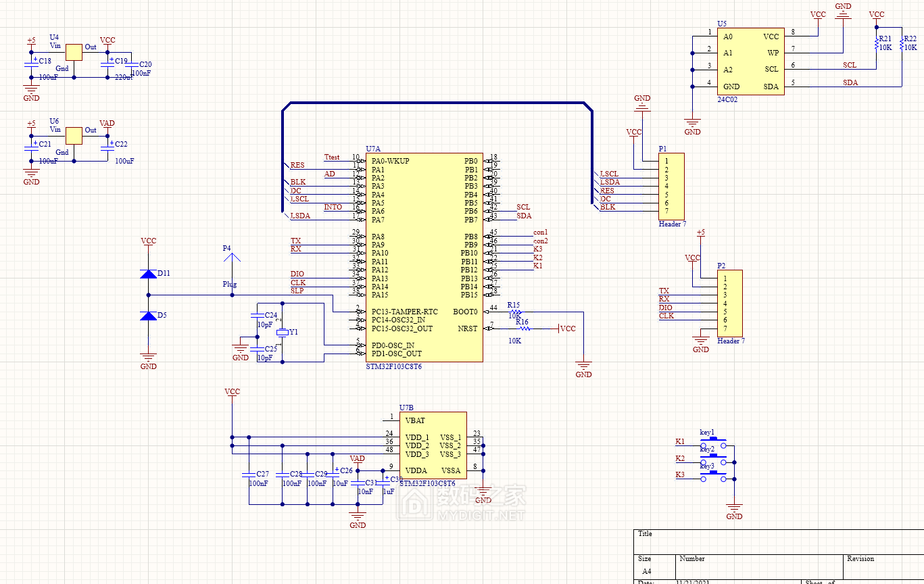
Task: Click resistor R21 pull-up symbol
Action: pyautogui.click(x=877, y=45)
